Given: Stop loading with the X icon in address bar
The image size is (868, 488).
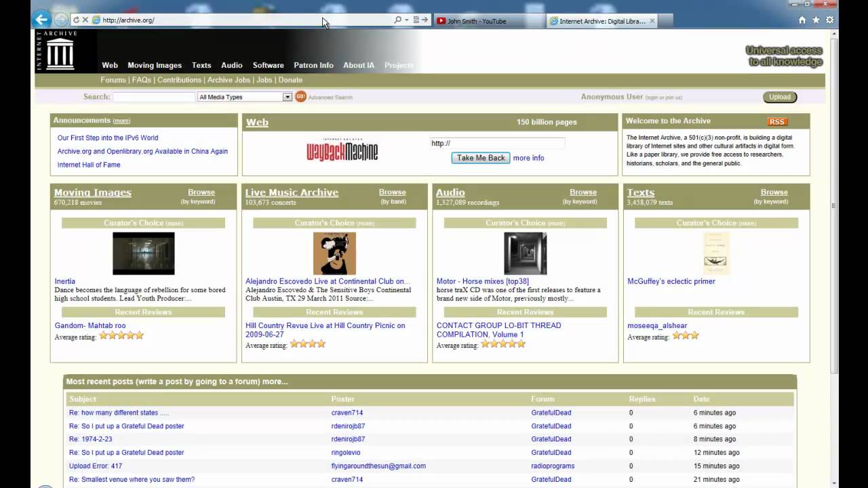Looking at the screenshot, I should click(x=85, y=20).
